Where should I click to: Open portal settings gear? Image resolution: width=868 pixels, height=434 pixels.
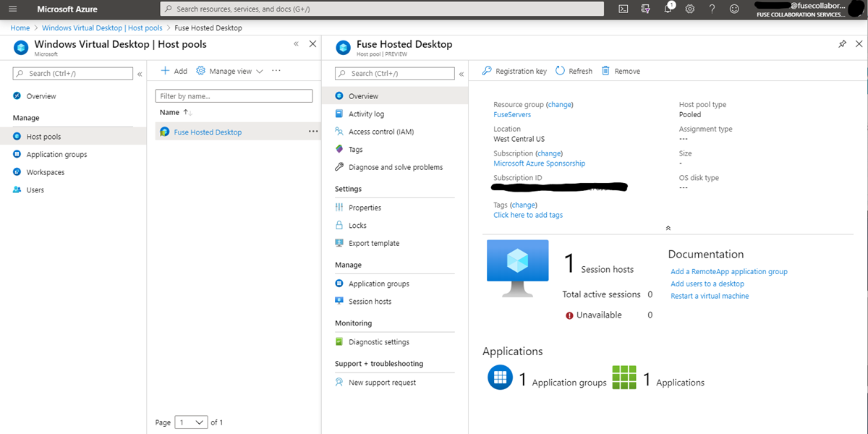pyautogui.click(x=688, y=9)
